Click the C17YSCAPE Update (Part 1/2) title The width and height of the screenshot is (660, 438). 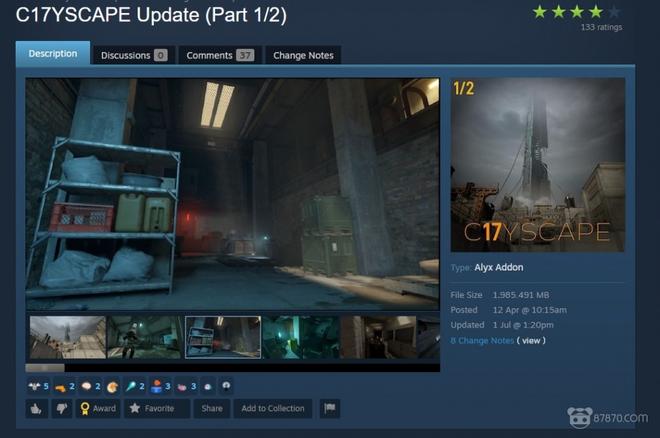point(151,15)
